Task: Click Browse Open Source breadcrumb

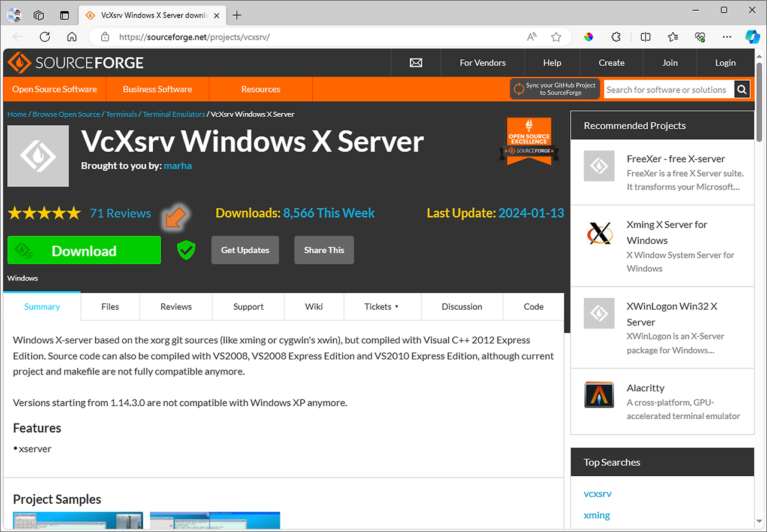Action: click(67, 114)
